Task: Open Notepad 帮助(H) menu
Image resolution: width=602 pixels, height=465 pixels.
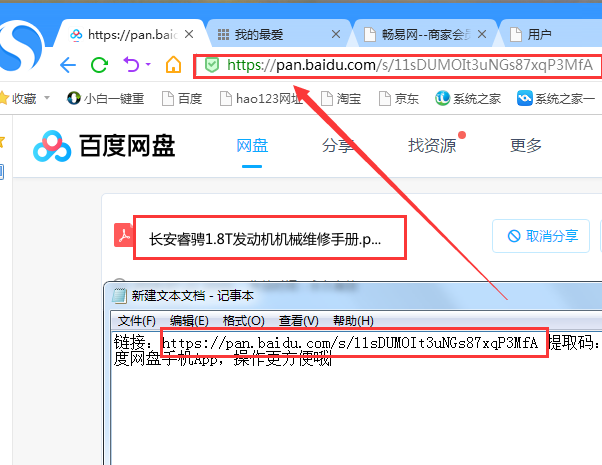Action: coord(353,321)
